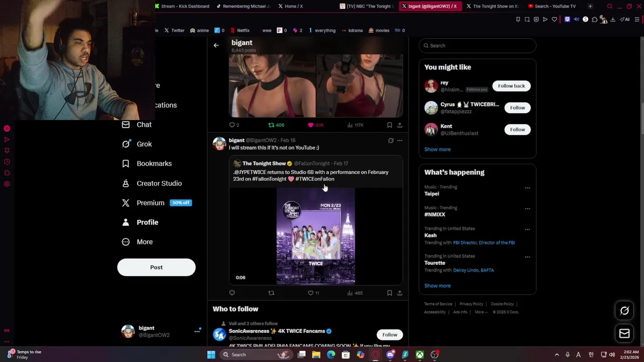Click the Windows Start button
644x362 pixels.
tap(211, 355)
